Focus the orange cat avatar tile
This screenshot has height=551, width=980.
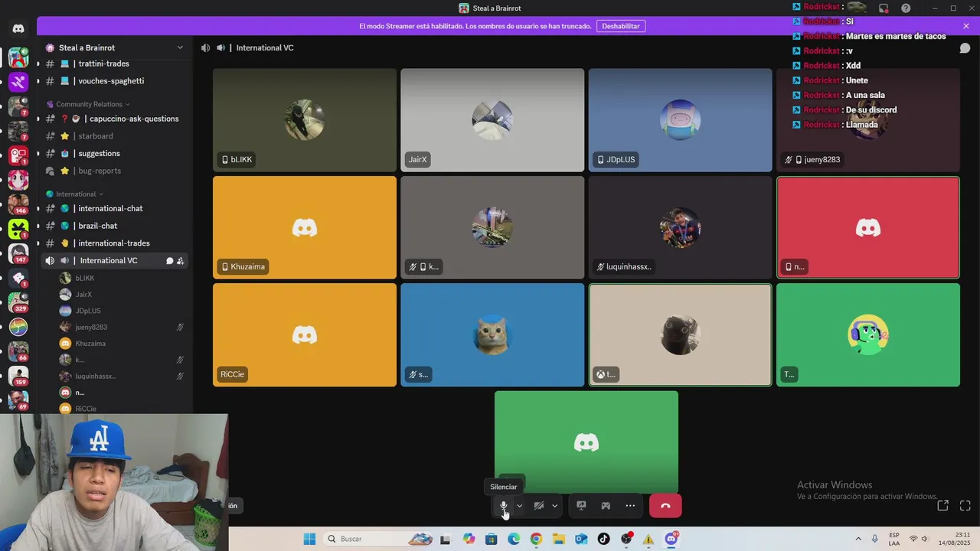coord(492,335)
